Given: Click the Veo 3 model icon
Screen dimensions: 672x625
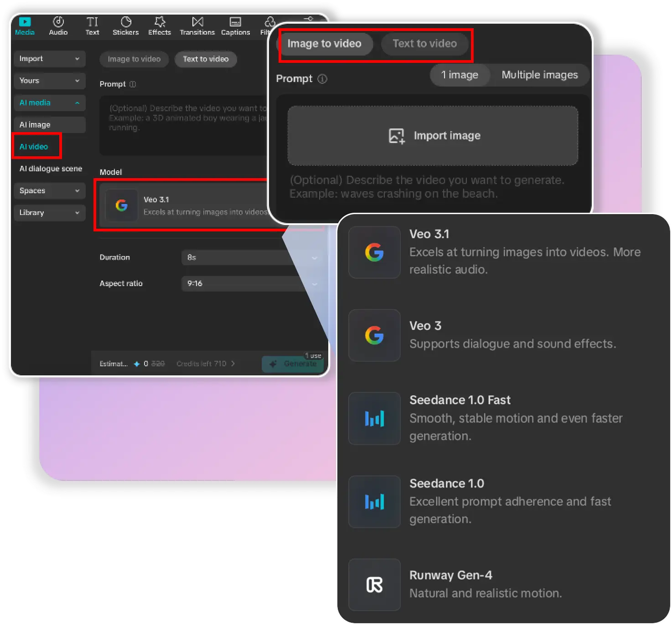Looking at the screenshot, I should pyautogui.click(x=374, y=335).
